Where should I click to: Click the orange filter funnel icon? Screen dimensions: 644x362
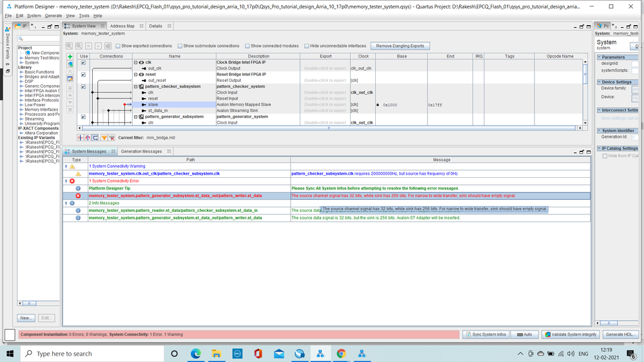[104, 138]
